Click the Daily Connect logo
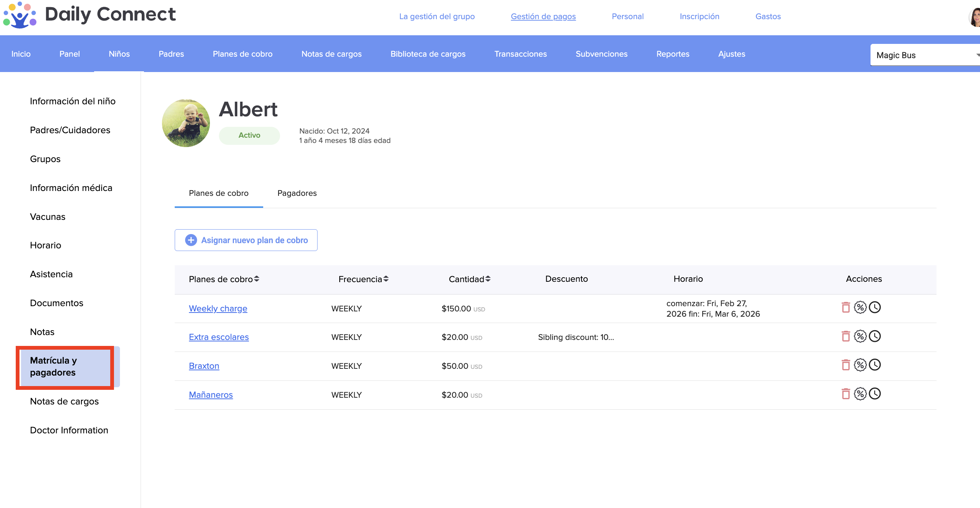The height and width of the screenshot is (508, 980). click(89, 15)
